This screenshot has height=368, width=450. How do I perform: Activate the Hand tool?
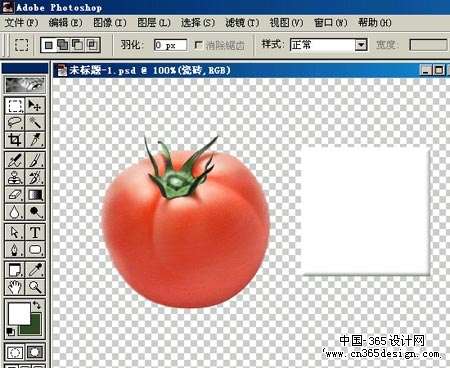(15, 287)
